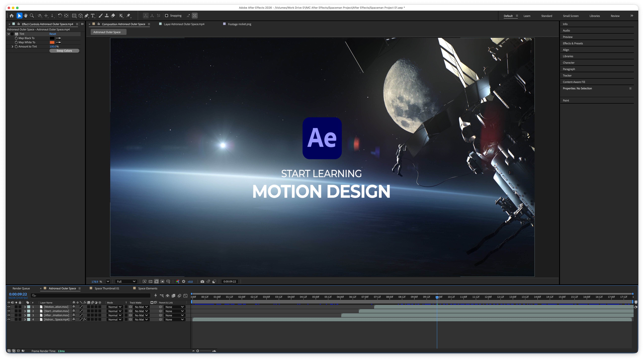Open the Content-Aware Fill panel
Screen dimensions: 644x360
(x=574, y=82)
